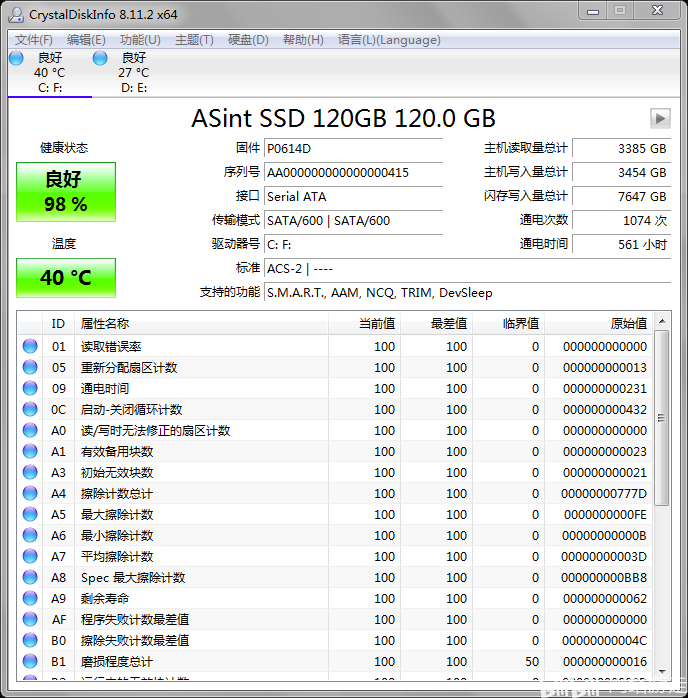Image resolution: width=688 pixels, height=698 pixels.
Task: Sort by the 当前值 column header
Action: (364, 324)
